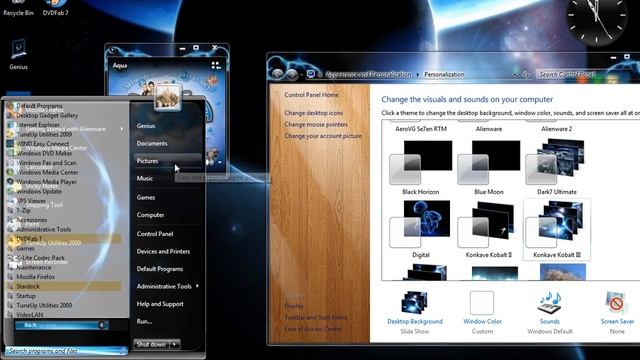Expand the Accessories folder
Viewport: 640px width, 360px height.
(31, 220)
